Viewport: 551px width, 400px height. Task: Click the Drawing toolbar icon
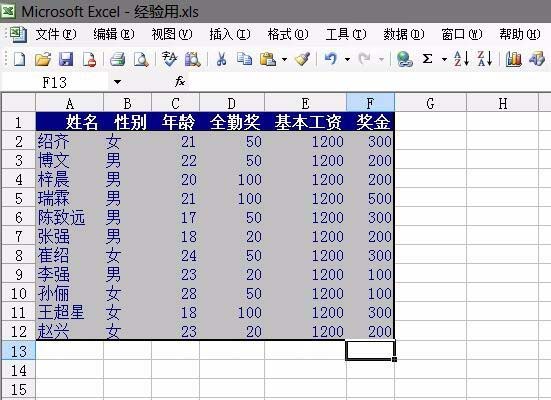[537, 59]
